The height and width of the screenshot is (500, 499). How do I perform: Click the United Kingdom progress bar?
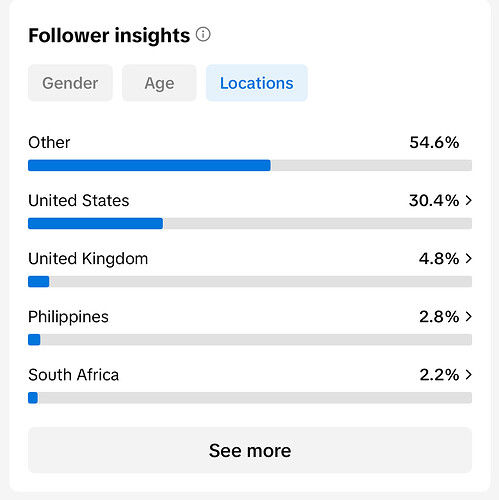[x=250, y=281]
